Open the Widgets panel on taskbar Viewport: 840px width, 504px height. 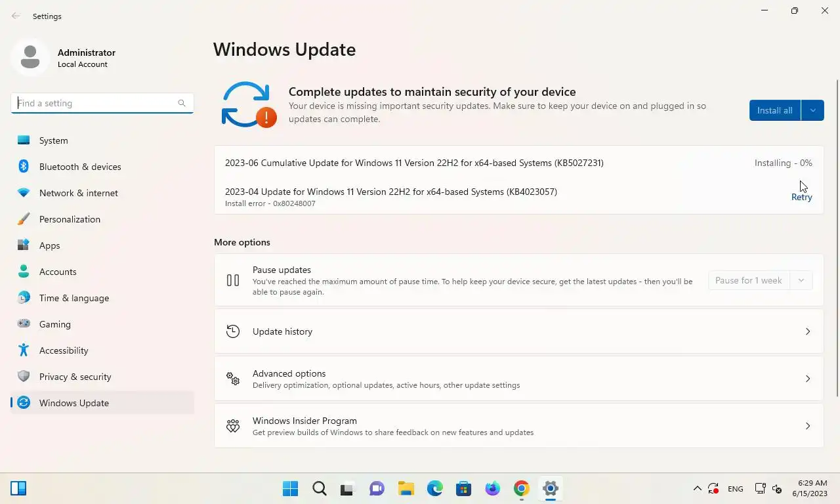click(x=18, y=488)
